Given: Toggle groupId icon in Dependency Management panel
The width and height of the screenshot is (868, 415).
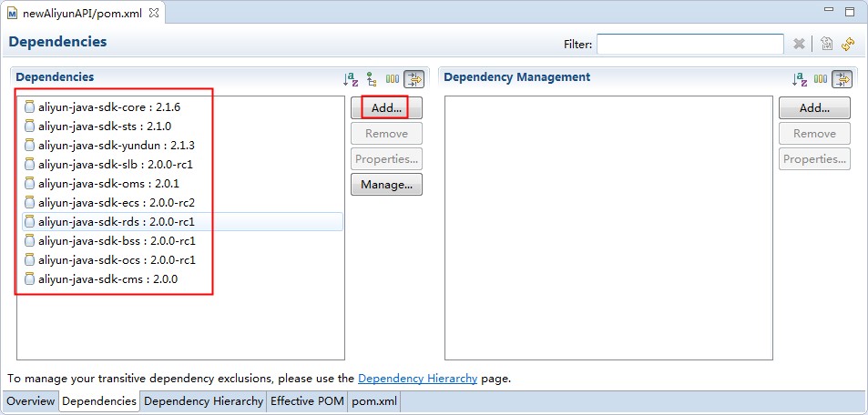Looking at the screenshot, I should [x=821, y=79].
